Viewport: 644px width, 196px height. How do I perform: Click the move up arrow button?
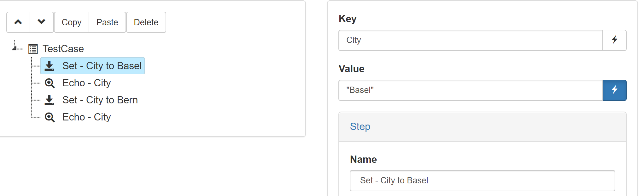click(18, 22)
